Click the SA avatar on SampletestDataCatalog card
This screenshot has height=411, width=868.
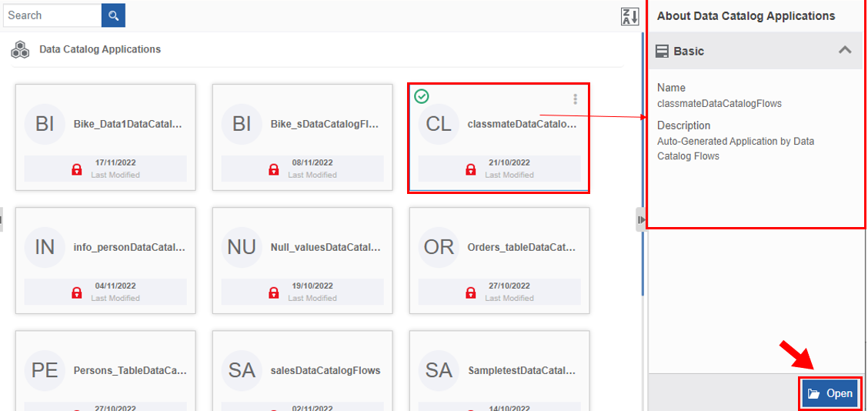pos(439,370)
